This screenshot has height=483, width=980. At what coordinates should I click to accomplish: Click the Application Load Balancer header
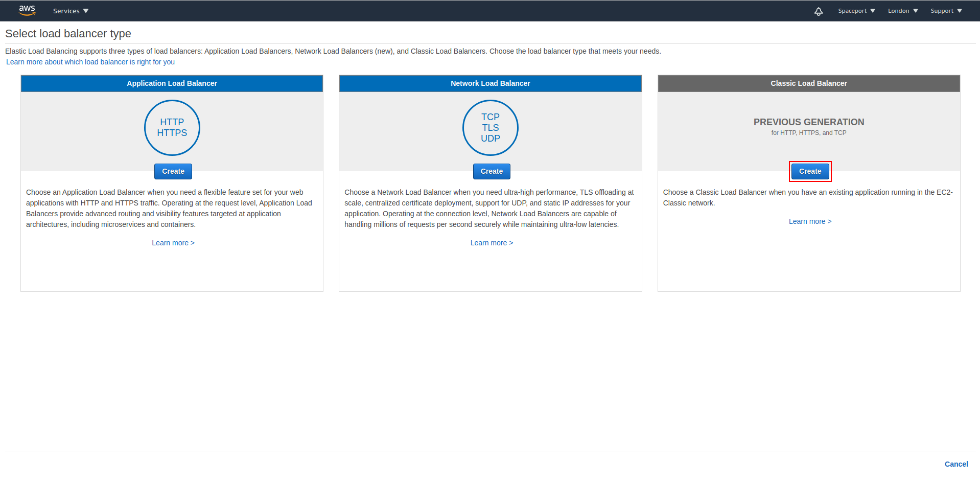click(172, 83)
